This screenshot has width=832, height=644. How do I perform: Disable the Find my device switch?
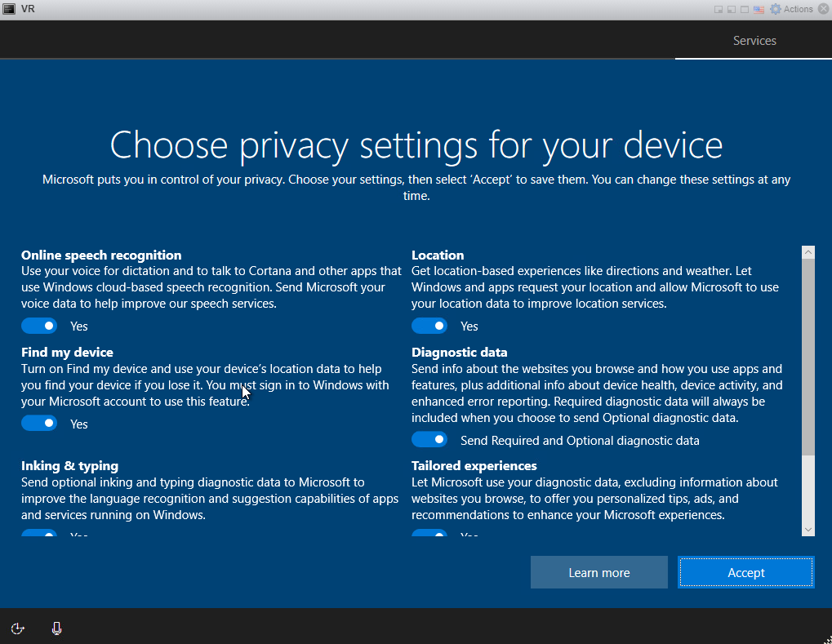(39, 423)
